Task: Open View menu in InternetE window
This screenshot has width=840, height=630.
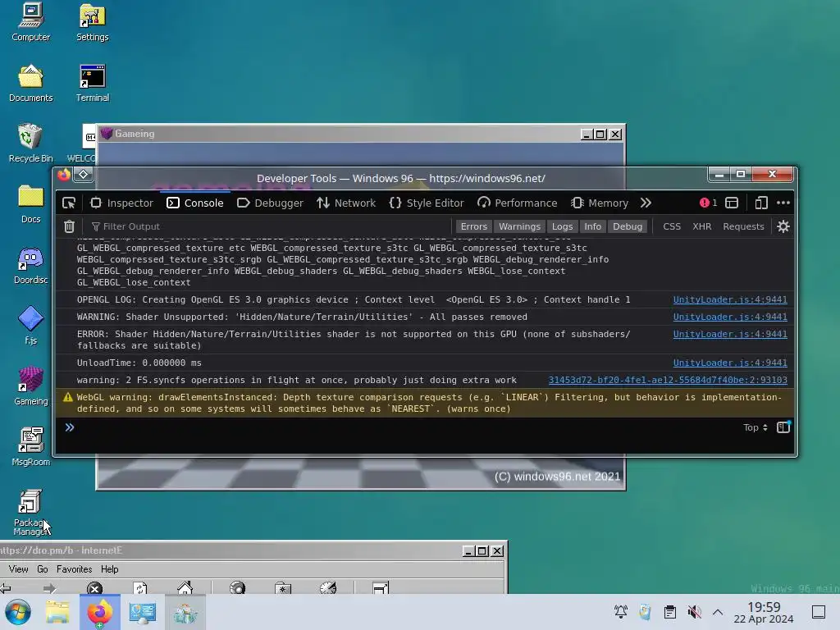Action: [x=18, y=569]
